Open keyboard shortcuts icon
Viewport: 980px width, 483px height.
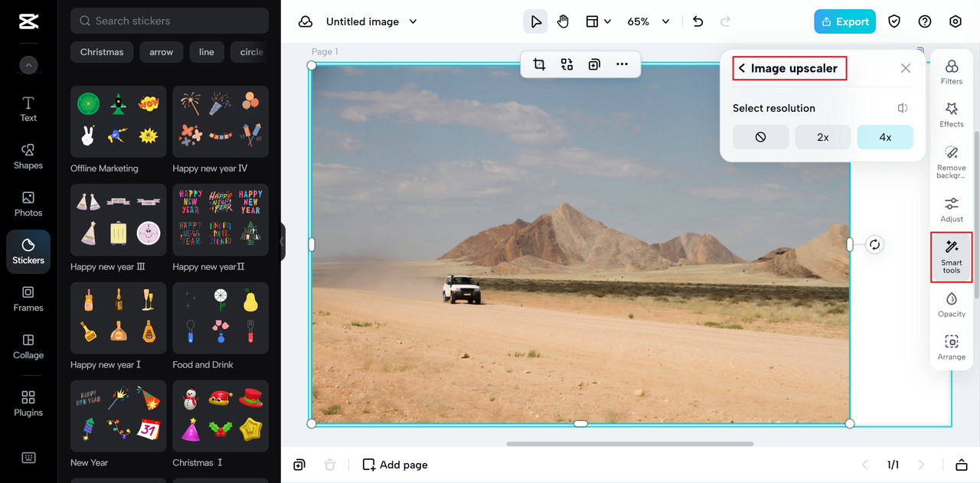[28, 458]
